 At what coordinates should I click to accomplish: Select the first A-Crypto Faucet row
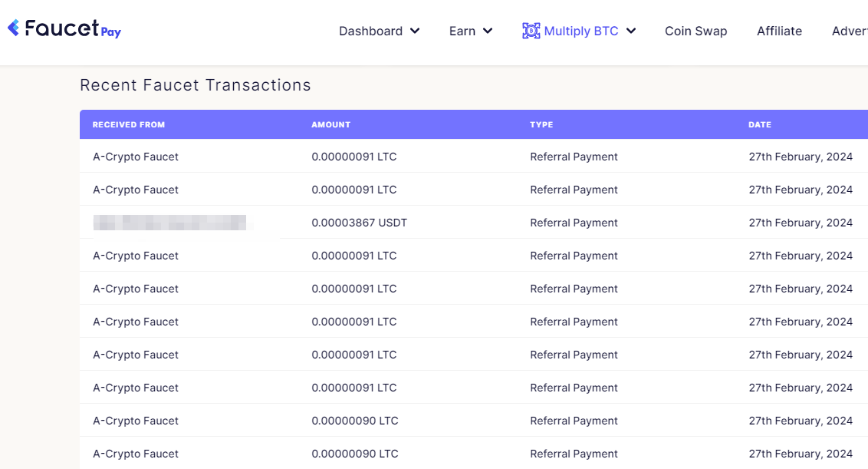point(136,157)
